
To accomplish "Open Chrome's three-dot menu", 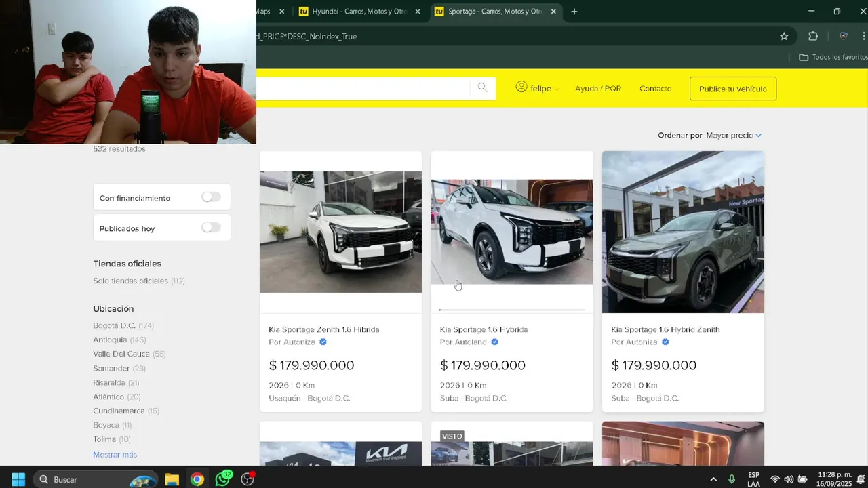I will [864, 36].
